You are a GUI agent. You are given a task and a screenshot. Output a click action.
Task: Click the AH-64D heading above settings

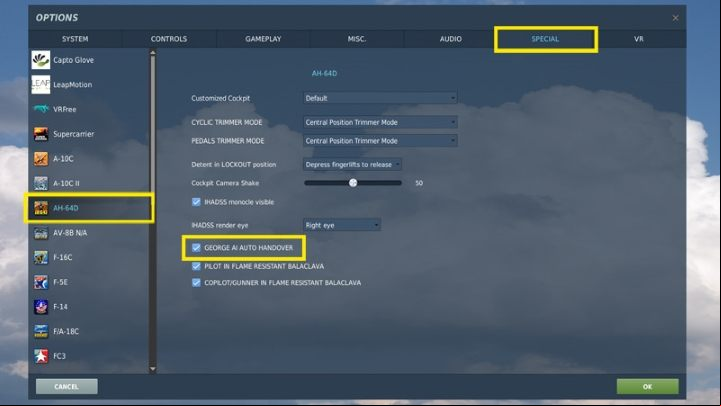click(x=324, y=73)
